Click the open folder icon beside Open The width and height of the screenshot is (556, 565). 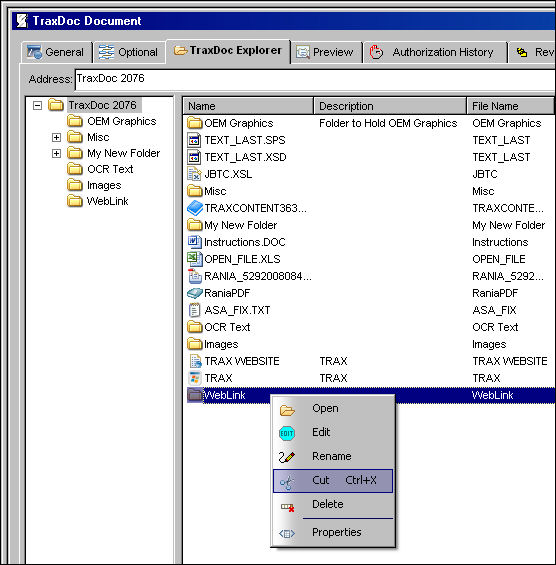tap(287, 410)
